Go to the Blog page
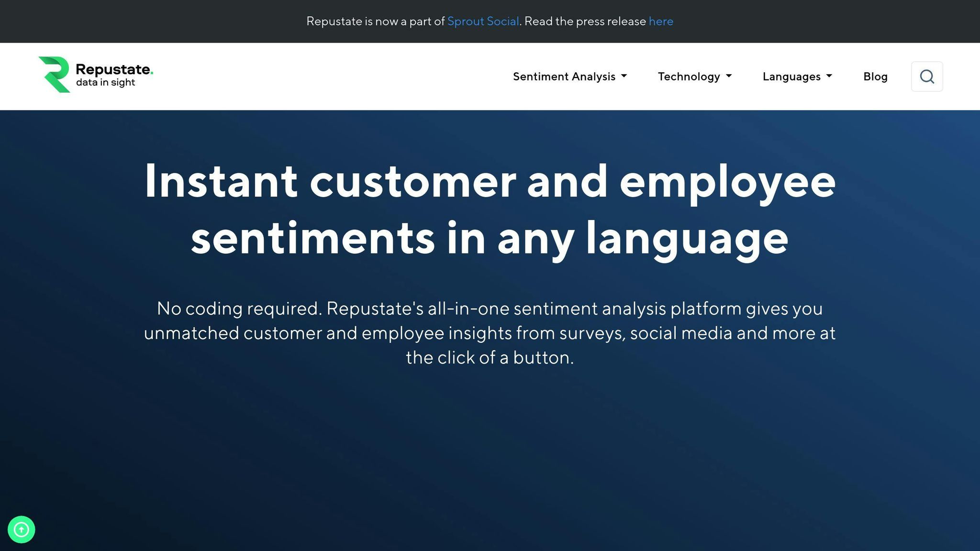This screenshot has height=551, width=980. click(875, 77)
